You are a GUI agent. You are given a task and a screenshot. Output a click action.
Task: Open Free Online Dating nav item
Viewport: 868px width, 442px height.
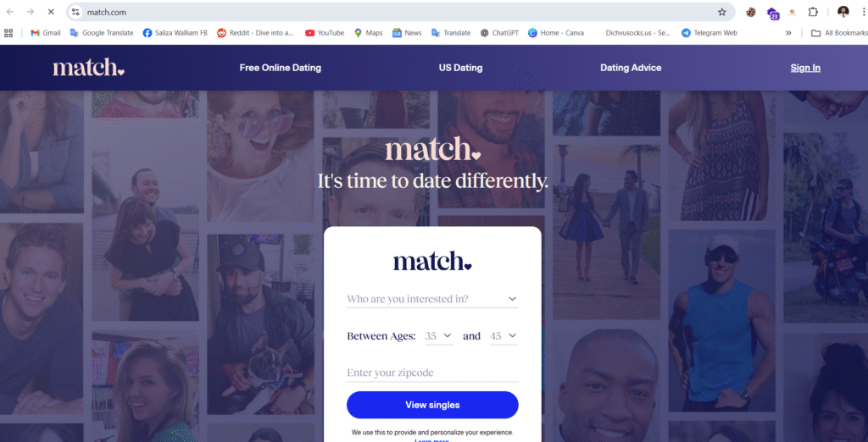pos(280,68)
